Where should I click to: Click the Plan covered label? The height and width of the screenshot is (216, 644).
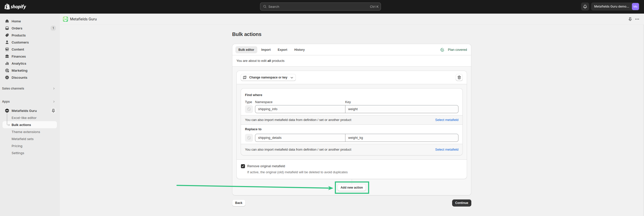tap(457, 50)
